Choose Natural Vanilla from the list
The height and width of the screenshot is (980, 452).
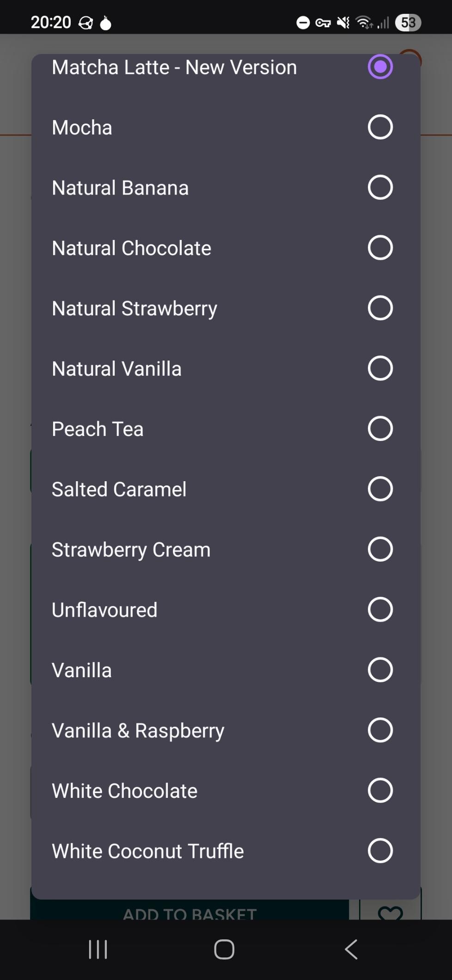pyautogui.click(x=380, y=368)
